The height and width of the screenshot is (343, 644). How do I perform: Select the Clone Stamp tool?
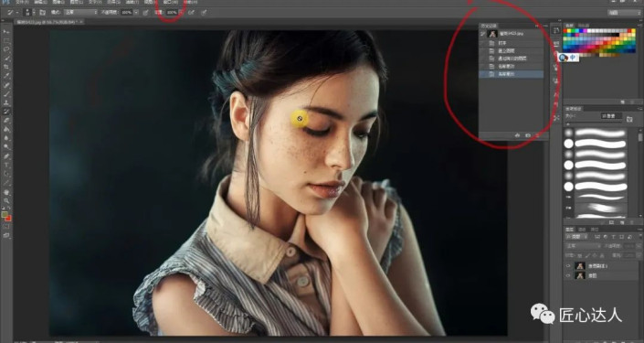6,102
